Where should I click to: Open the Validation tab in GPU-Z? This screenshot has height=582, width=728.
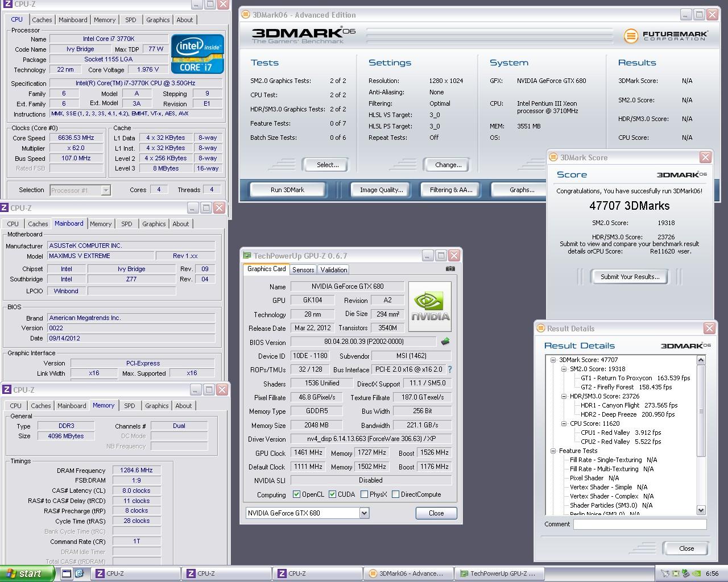point(334,270)
